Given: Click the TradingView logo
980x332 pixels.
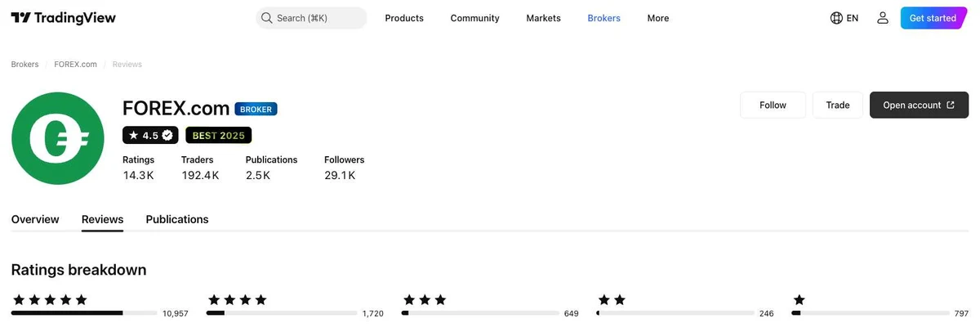Looking at the screenshot, I should (x=64, y=18).
